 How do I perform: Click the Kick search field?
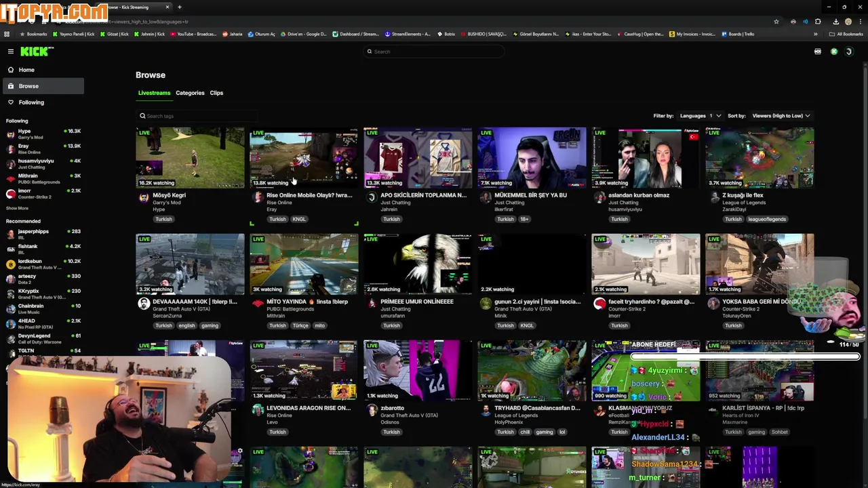tap(434, 52)
